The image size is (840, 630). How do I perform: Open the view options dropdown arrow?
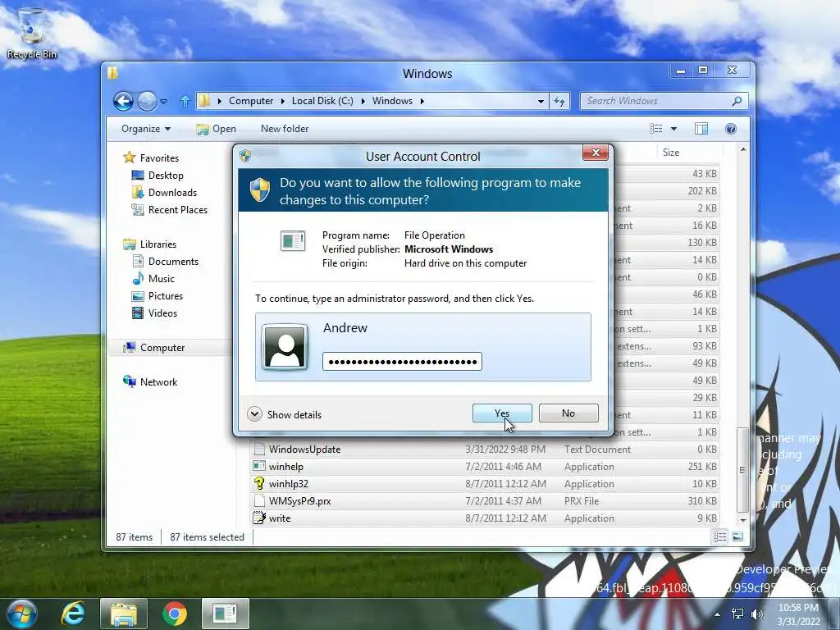click(674, 129)
